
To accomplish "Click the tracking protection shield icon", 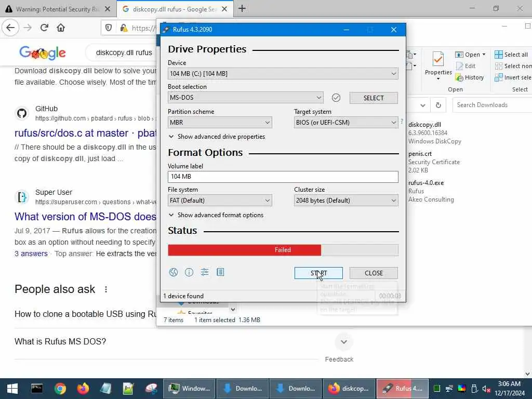I will pos(109,28).
